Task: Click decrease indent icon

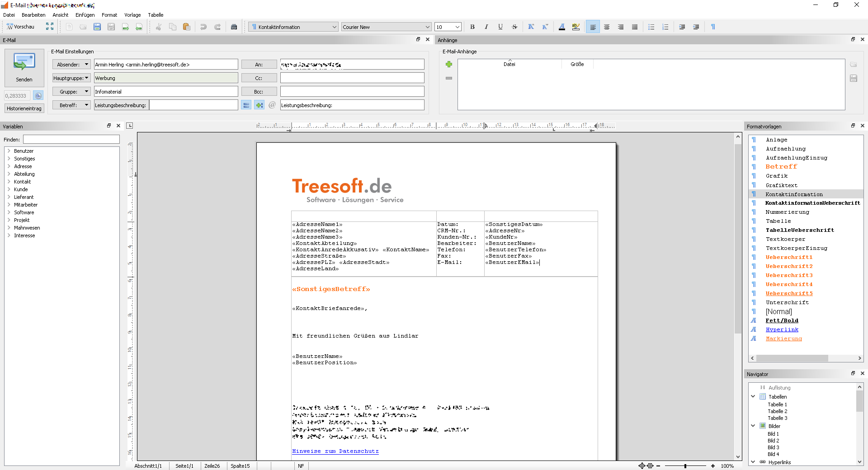Action: click(x=696, y=27)
